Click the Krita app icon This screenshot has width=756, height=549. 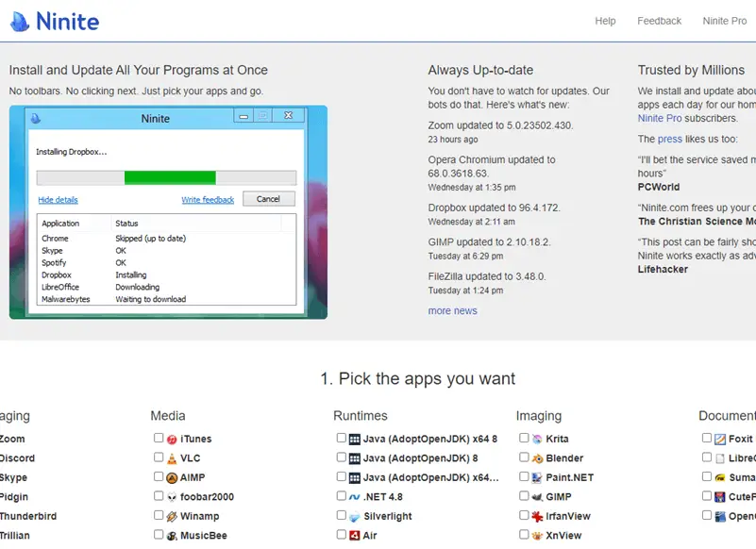tap(537, 439)
